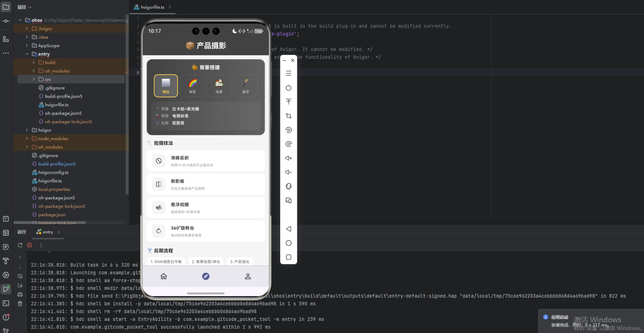Open the 悬浮拍摄 technique card
Image resolution: width=644 pixels, height=333 pixels.
pyautogui.click(x=206, y=207)
